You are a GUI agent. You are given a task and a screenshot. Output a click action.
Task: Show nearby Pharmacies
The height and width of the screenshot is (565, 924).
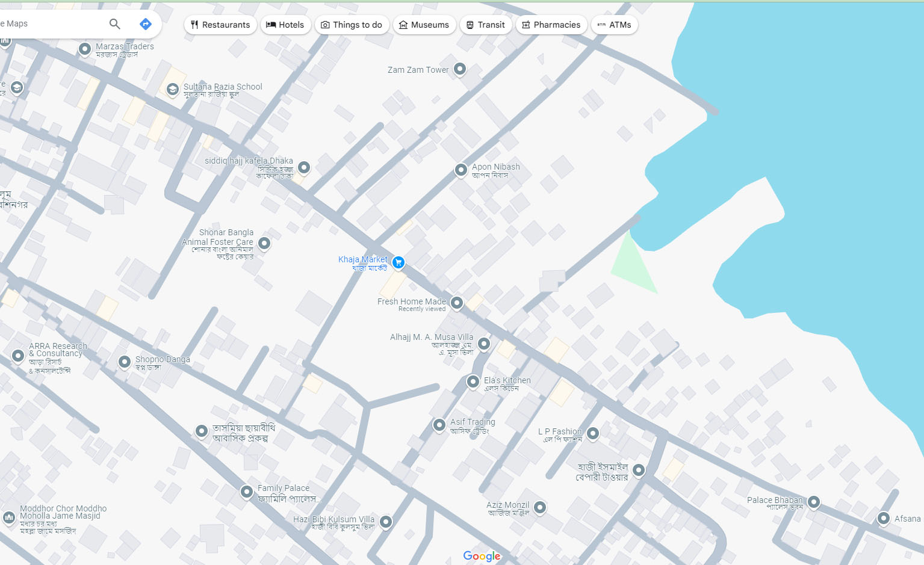[551, 25]
